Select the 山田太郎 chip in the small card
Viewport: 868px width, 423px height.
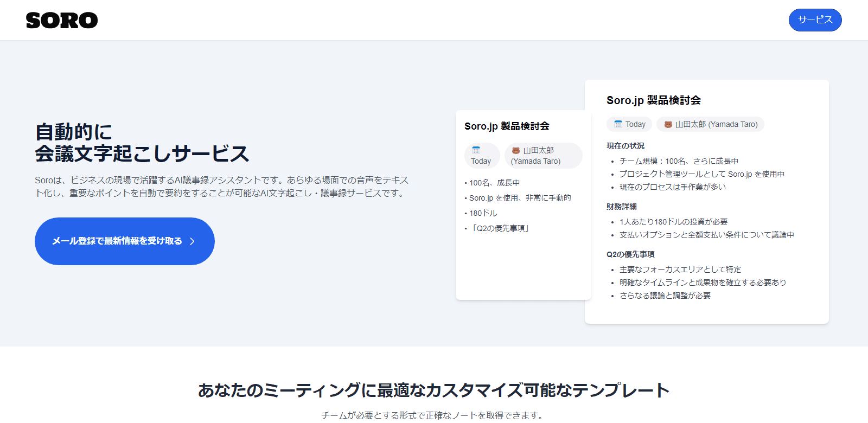click(544, 156)
